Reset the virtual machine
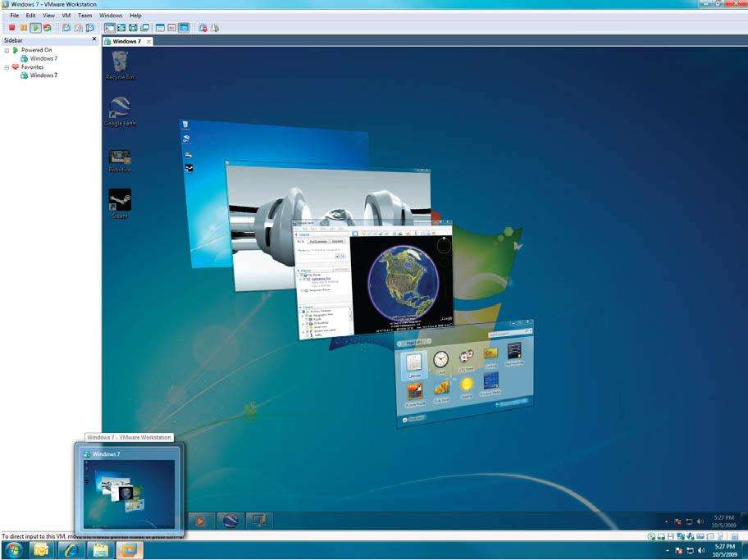Screen dimensions: 748x560 click(46, 26)
